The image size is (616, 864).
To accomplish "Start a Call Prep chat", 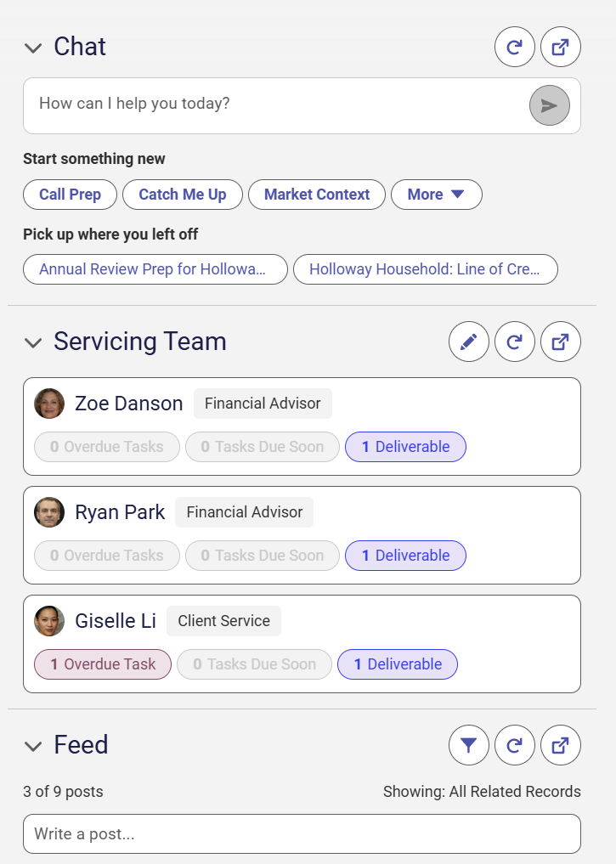I will coord(70,195).
